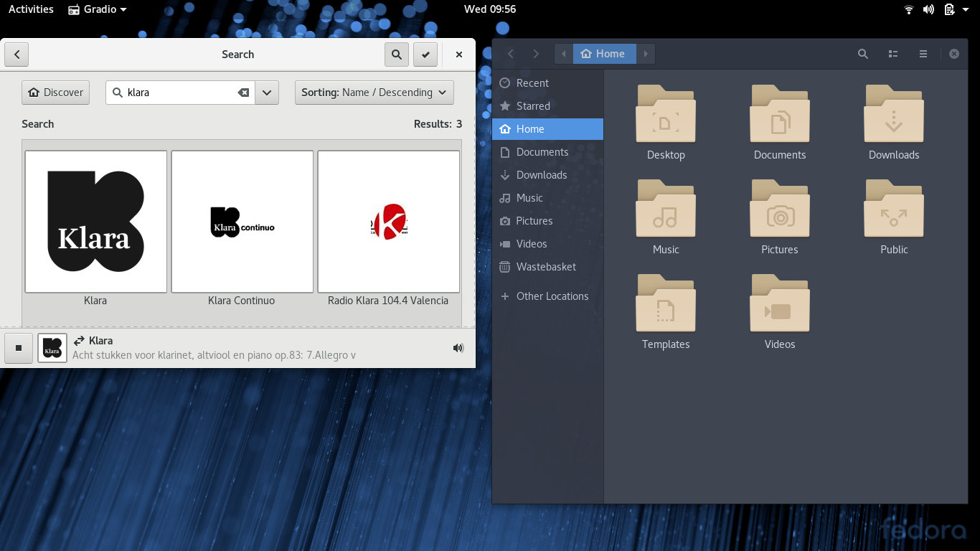Click the back arrow in Gradio header
The image size is (980, 551).
17,55
